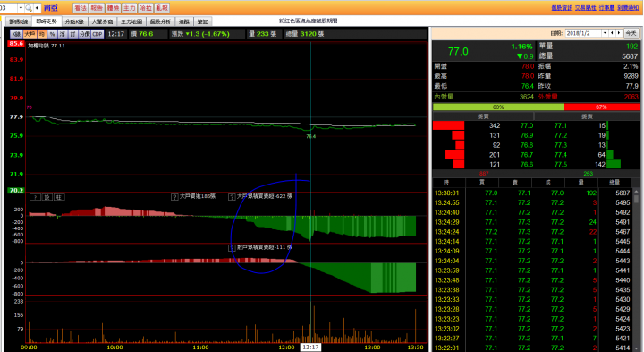
Task: Click the 看法 button
Action: click(80, 8)
